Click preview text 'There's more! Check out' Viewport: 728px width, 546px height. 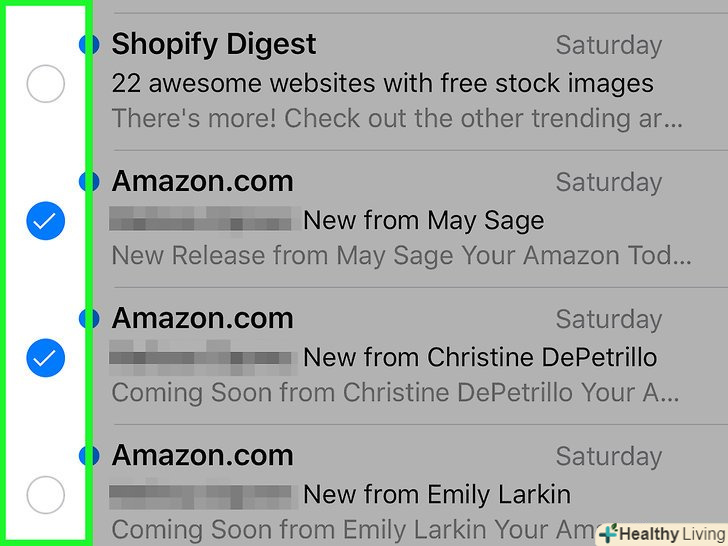[x=397, y=119]
